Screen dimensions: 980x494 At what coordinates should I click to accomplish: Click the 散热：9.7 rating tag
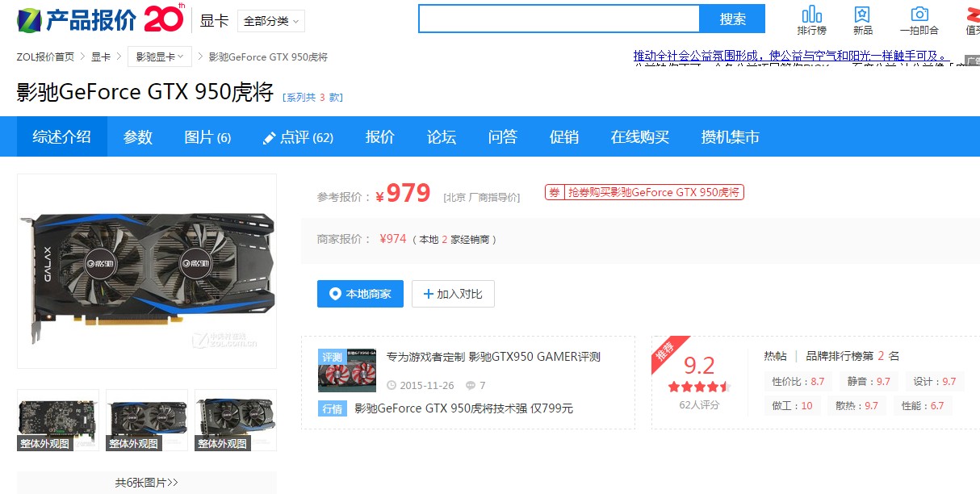[x=856, y=405]
